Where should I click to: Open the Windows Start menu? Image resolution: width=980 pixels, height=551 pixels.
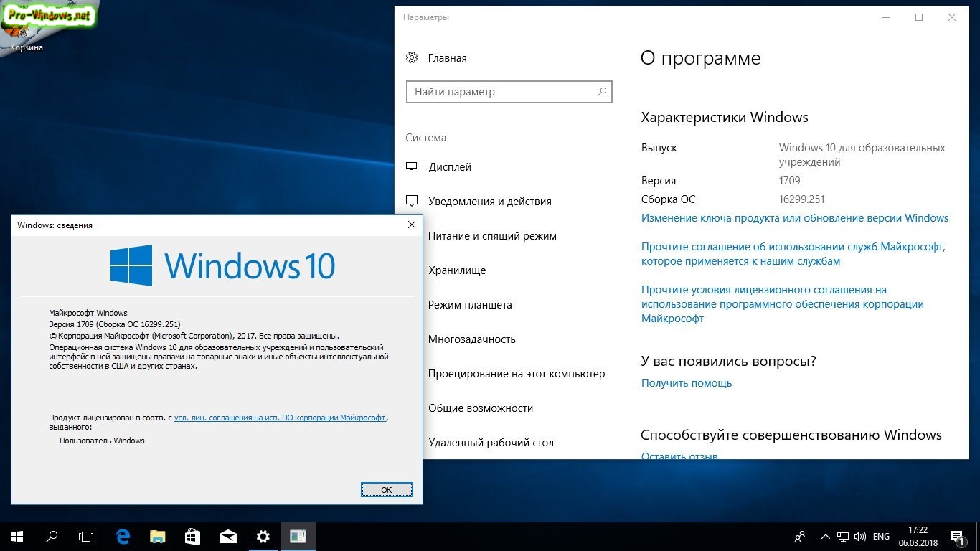(x=17, y=536)
